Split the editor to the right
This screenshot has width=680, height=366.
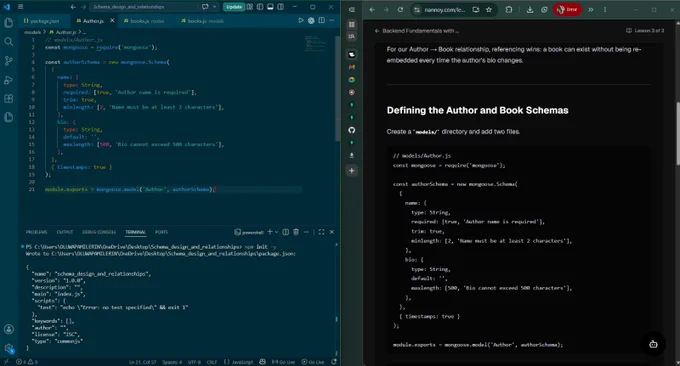point(322,20)
